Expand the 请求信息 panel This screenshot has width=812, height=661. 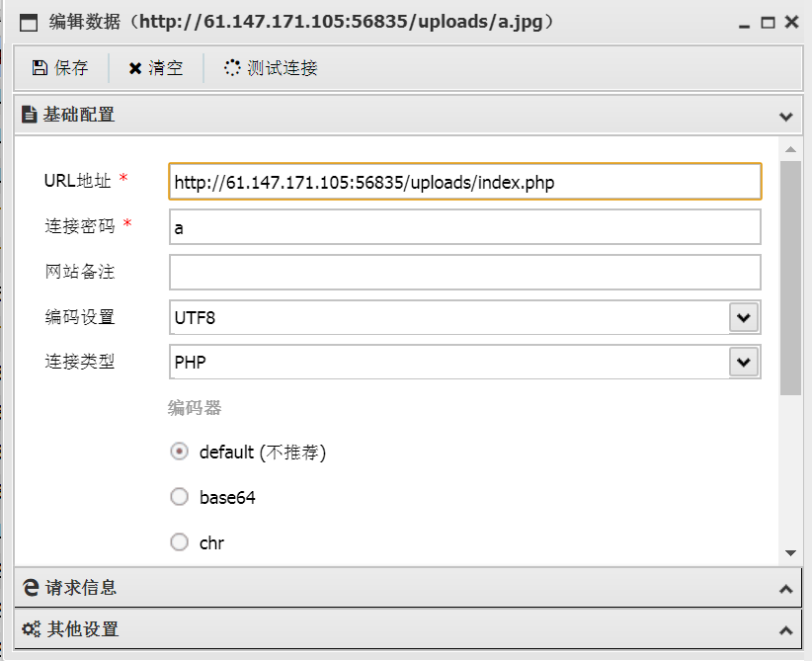[x=786, y=589]
